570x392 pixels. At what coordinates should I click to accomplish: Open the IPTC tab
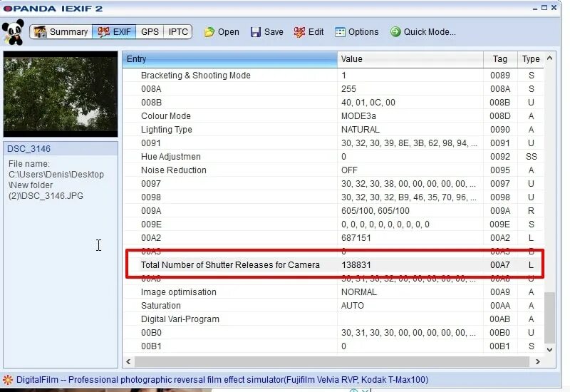(177, 32)
